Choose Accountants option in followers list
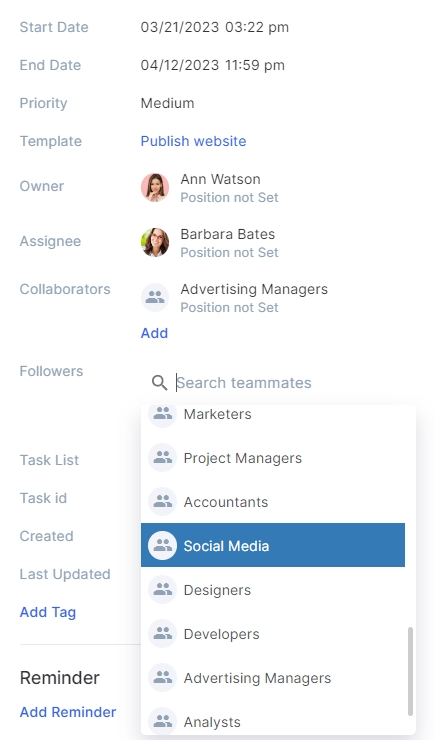Viewport: 435px width, 740px height. [273, 502]
